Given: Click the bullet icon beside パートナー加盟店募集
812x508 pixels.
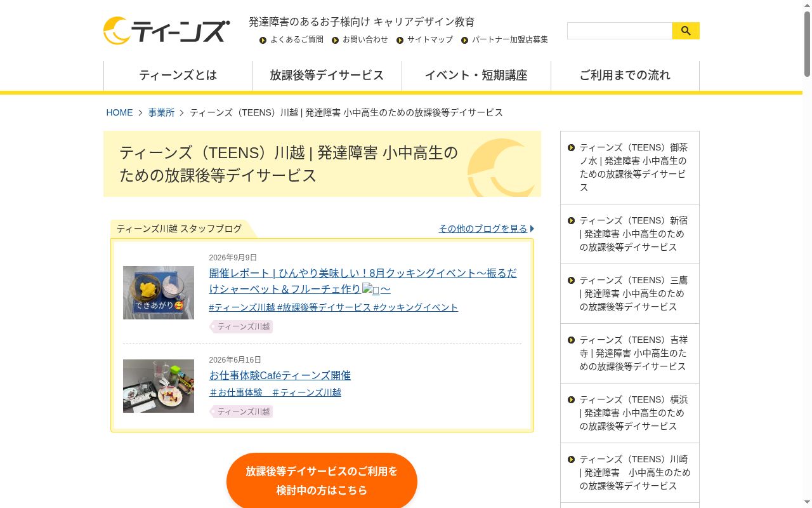Looking at the screenshot, I should 464,40.
